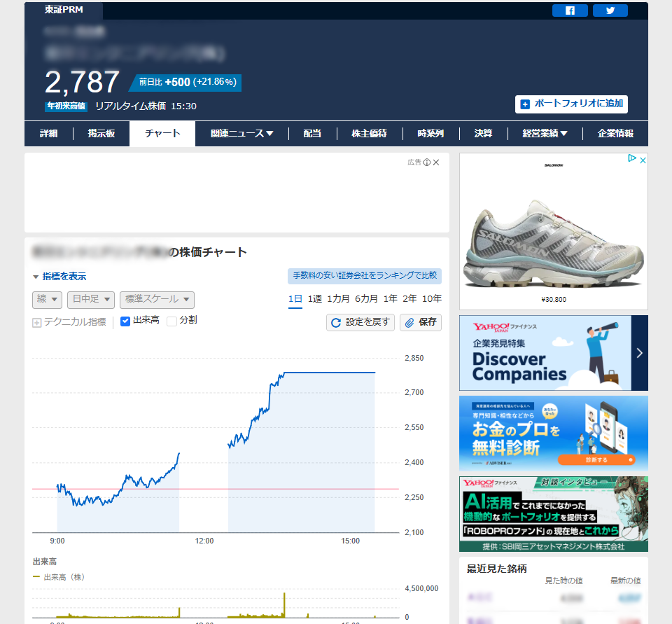
Task: Click 手数料の安い証券会社をランキングで比較 link
Action: (x=364, y=276)
